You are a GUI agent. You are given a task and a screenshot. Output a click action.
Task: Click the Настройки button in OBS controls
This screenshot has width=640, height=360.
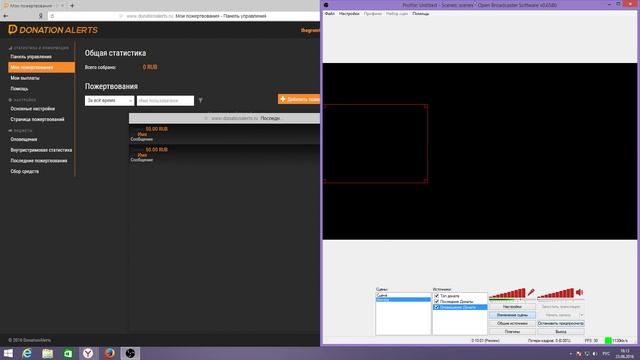(x=512, y=307)
